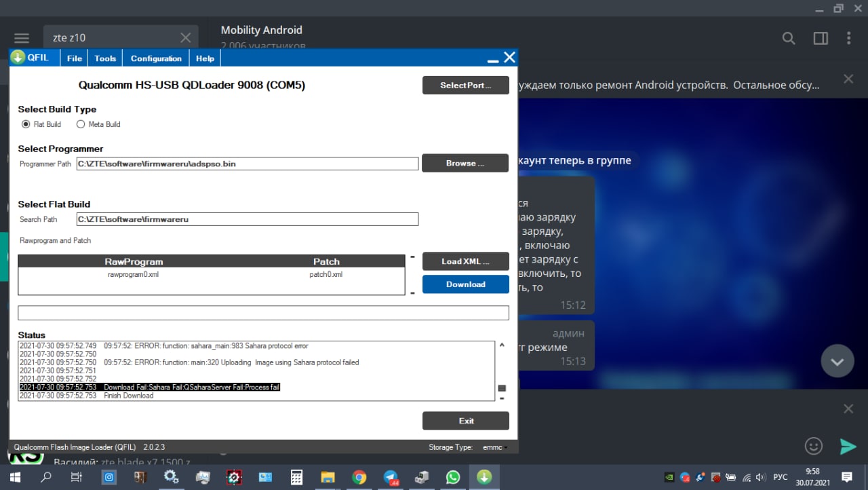
Task: Click the battery power tray icon
Action: (730, 477)
